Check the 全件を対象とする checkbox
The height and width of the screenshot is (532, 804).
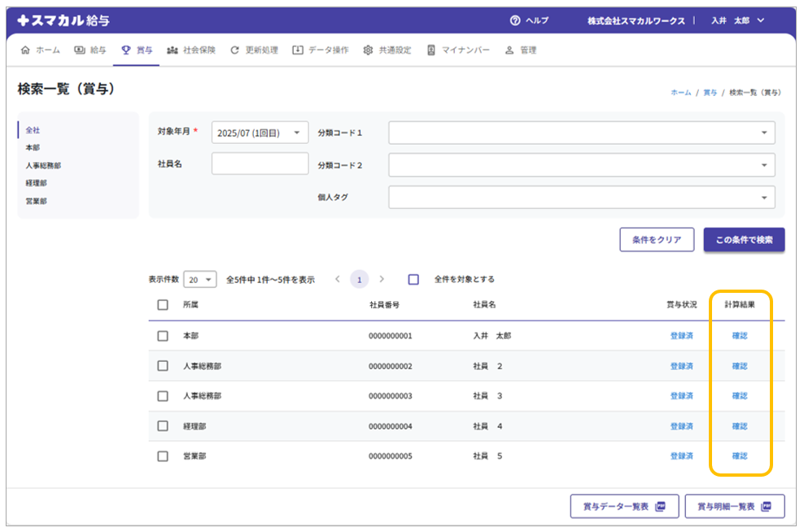point(413,279)
